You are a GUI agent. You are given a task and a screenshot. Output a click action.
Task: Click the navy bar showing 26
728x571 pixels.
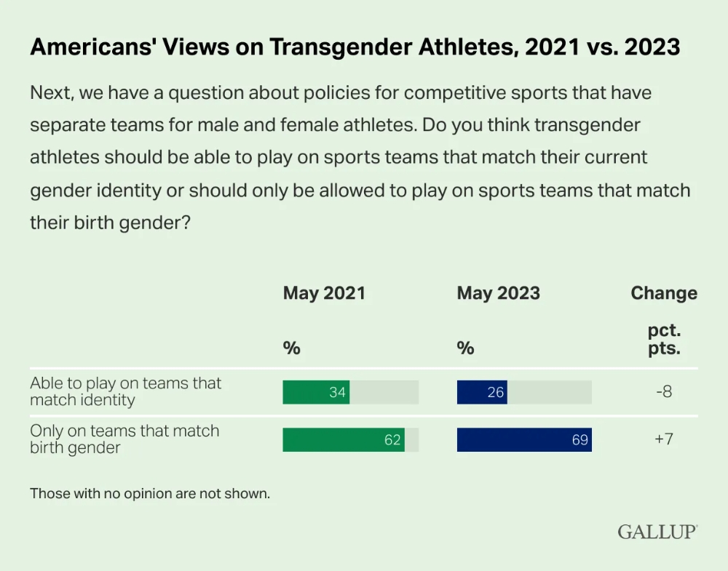(482, 392)
